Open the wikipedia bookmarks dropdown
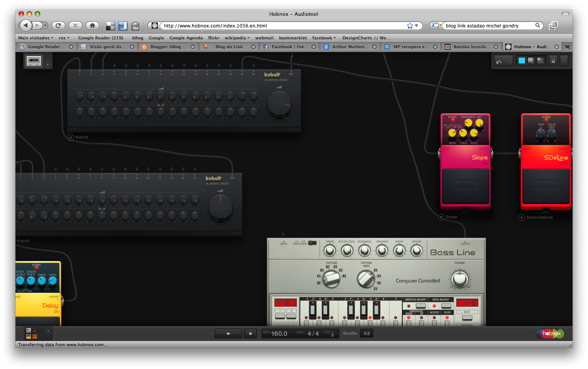This screenshot has height=369, width=588. click(237, 38)
